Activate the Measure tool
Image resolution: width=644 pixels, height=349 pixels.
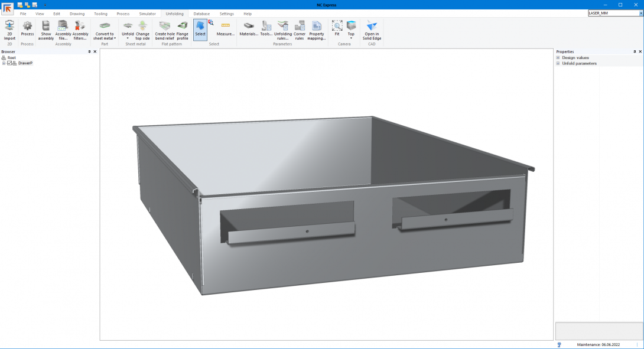[x=225, y=28]
